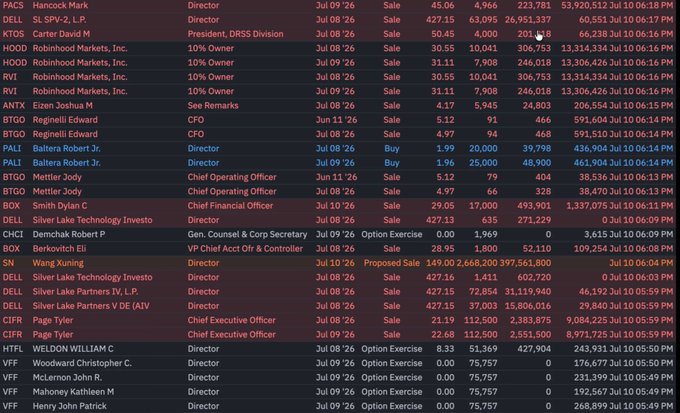Select value cell 602,720
Screen dimensions: 680x413
pos(534,277)
